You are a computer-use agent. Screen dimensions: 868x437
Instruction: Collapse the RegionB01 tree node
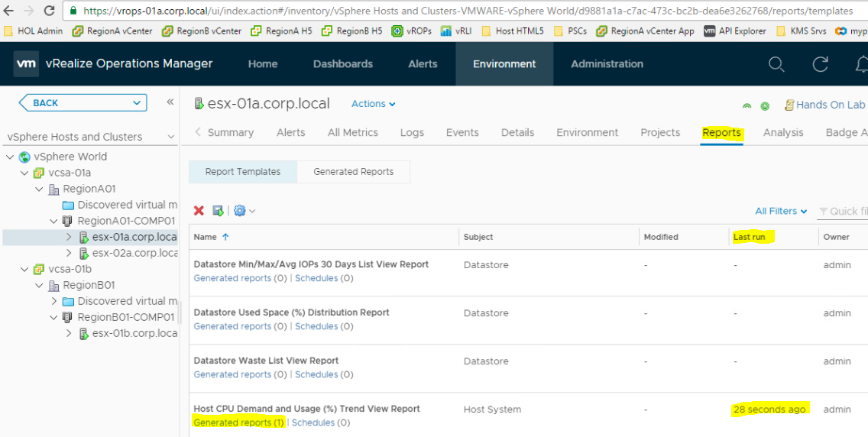pos(39,286)
